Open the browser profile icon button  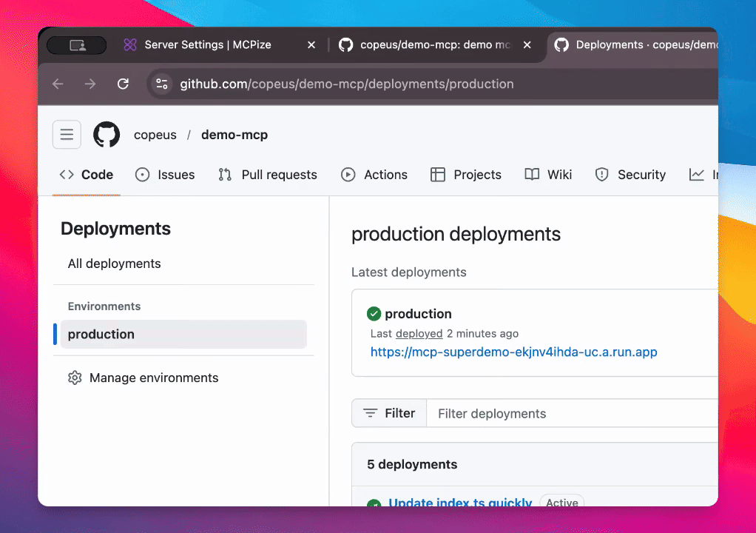(x=77, y=45)
